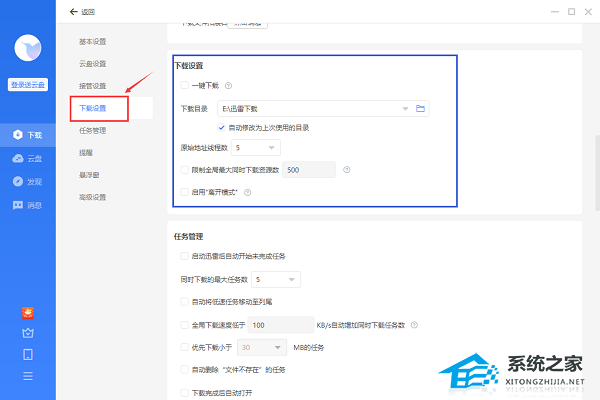Select 提醒 in settings list
The height and width of the screenshot is (400, 600).
pyautogui.click(x=86, y=153)
